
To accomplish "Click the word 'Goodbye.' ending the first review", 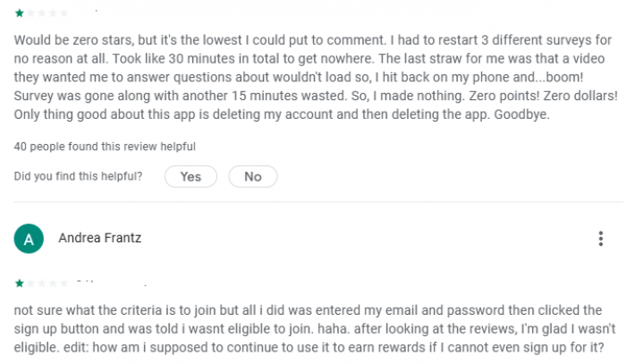I will [x=521, y=114].
